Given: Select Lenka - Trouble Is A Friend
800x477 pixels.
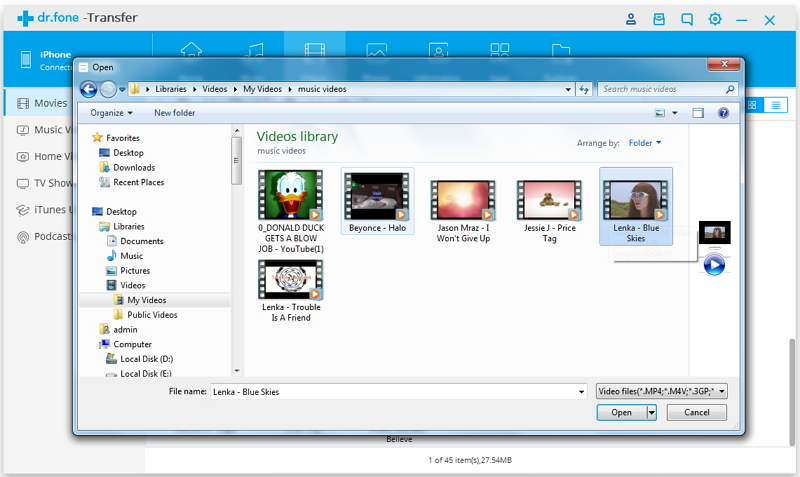Looking at the screenshot, I should click(291, 291).
